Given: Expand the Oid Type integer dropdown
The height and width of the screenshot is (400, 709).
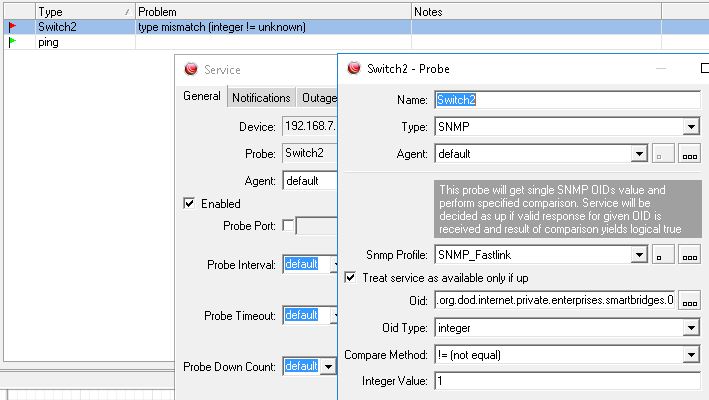Looking at the screenshot, I should 691,328.
